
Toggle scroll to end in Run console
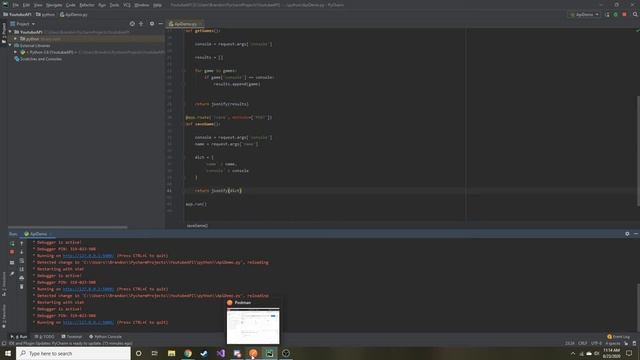[22, 269]
